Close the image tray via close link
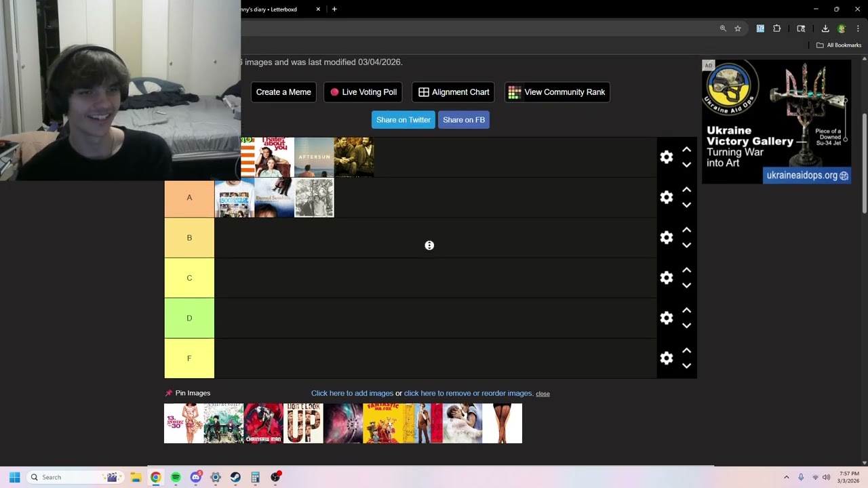Viewport: 868px width, 488px height. pos(542,394)
